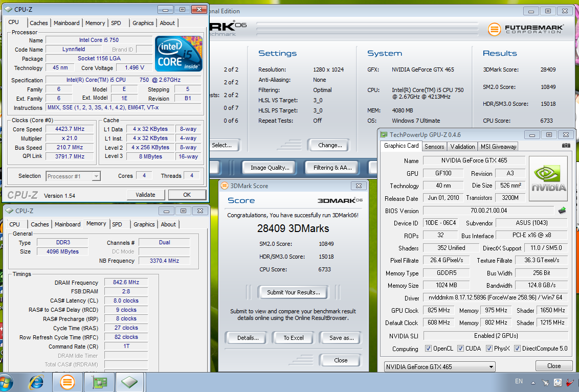Click the GPU-Z Driver version field
The width and height of the screenshot is (579, 392).
(x=495, y=297)
